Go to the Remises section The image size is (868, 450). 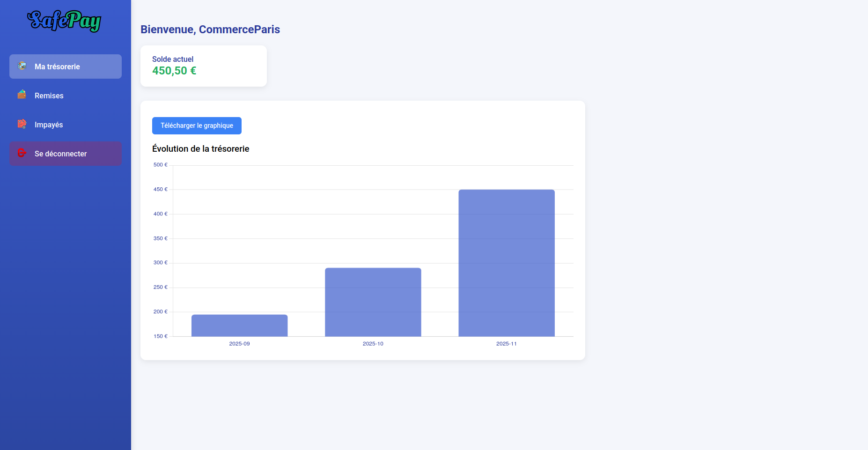[x=49, y=96]
